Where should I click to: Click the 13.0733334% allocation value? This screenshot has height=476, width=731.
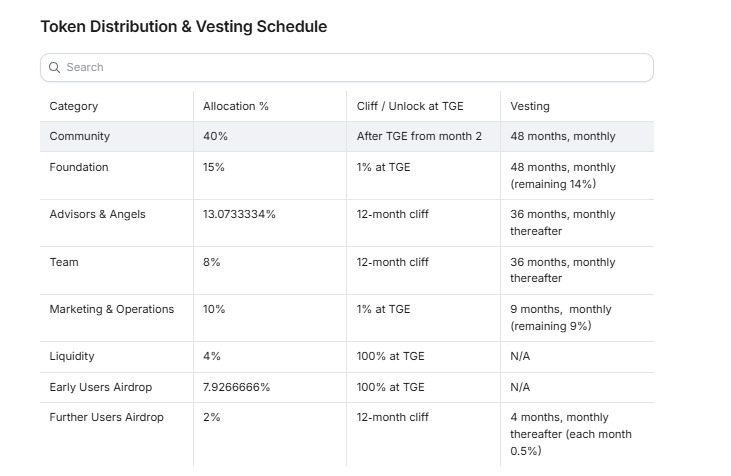click(x=239, y=214)
